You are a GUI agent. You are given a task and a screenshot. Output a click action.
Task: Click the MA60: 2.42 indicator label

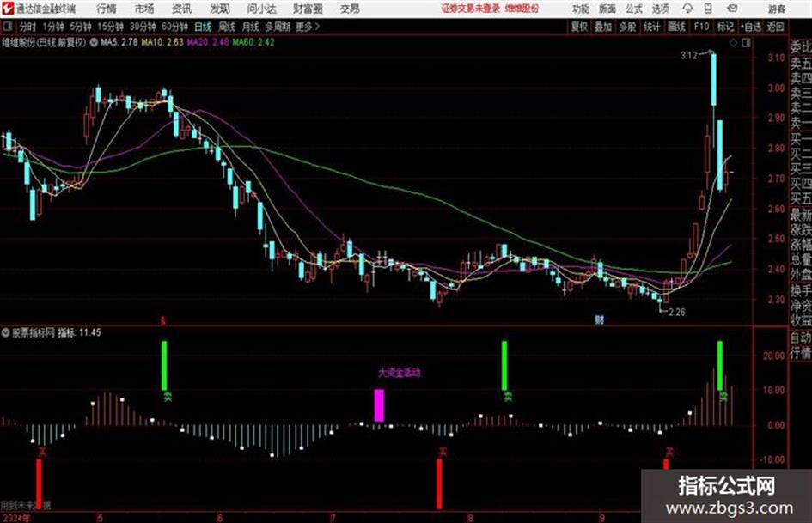[x=253, y=42]
